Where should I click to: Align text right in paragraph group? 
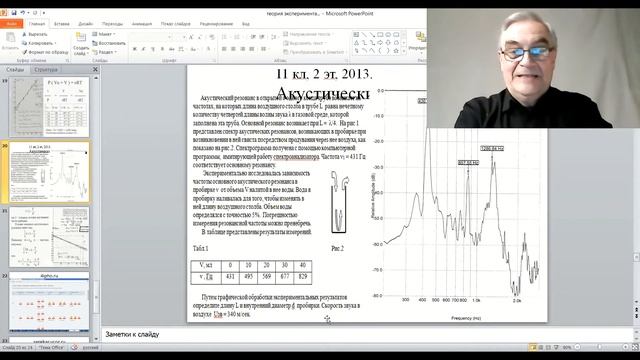(x=243, y=49)
